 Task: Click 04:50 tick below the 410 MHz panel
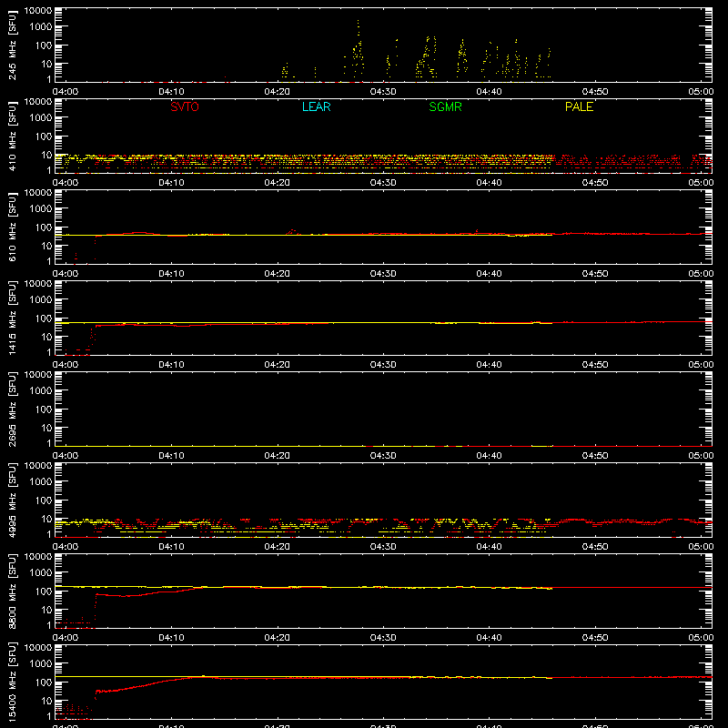pos(595,183)
